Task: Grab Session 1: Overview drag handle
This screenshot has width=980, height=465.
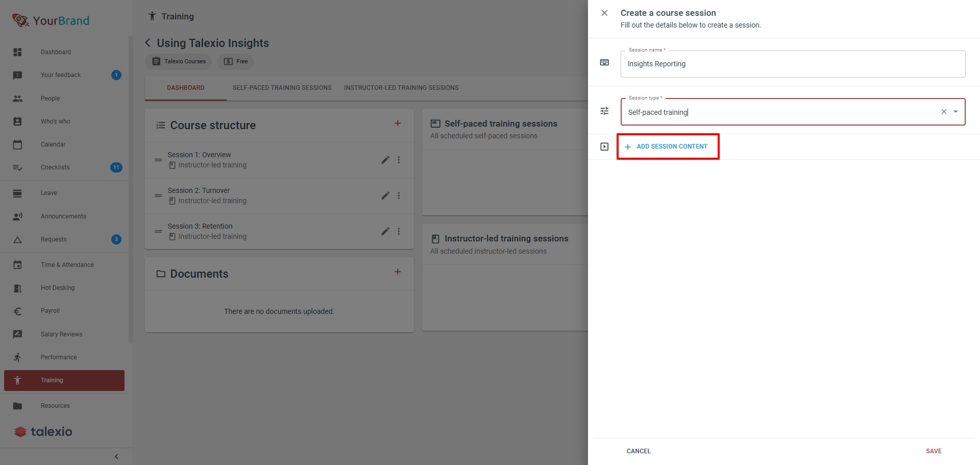Action: point(158,160)
